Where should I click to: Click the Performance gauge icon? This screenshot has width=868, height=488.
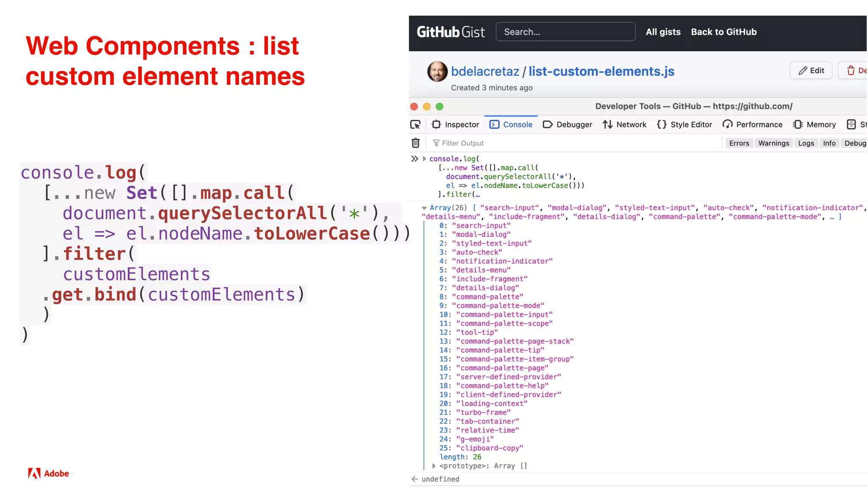coord(727,125)
